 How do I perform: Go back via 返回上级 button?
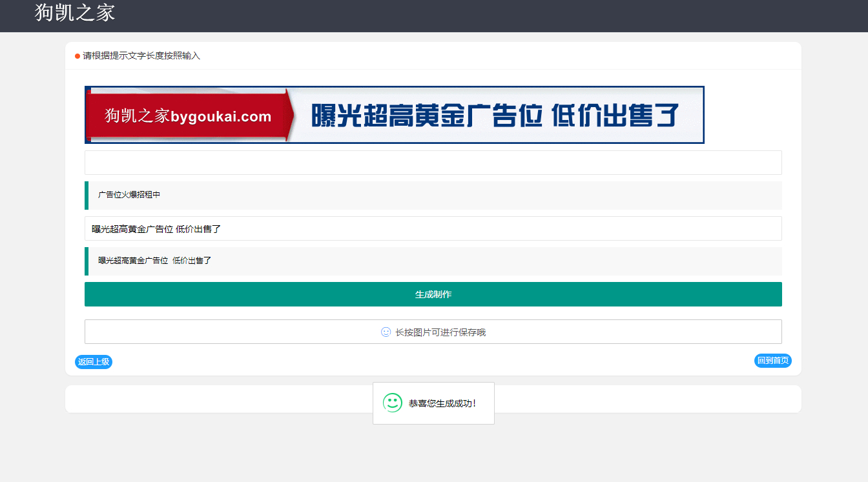pos(94,362)
